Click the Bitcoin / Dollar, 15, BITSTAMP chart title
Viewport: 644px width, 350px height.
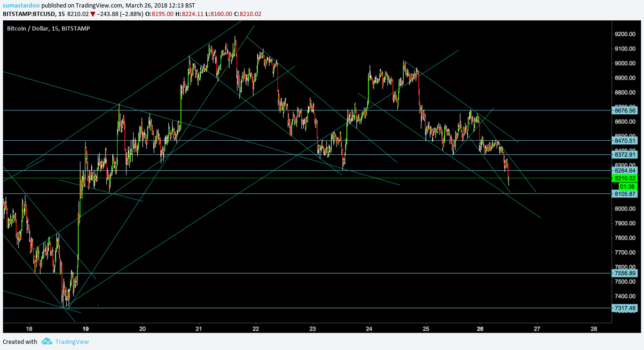pyautogui.click(x=48, y=29)
